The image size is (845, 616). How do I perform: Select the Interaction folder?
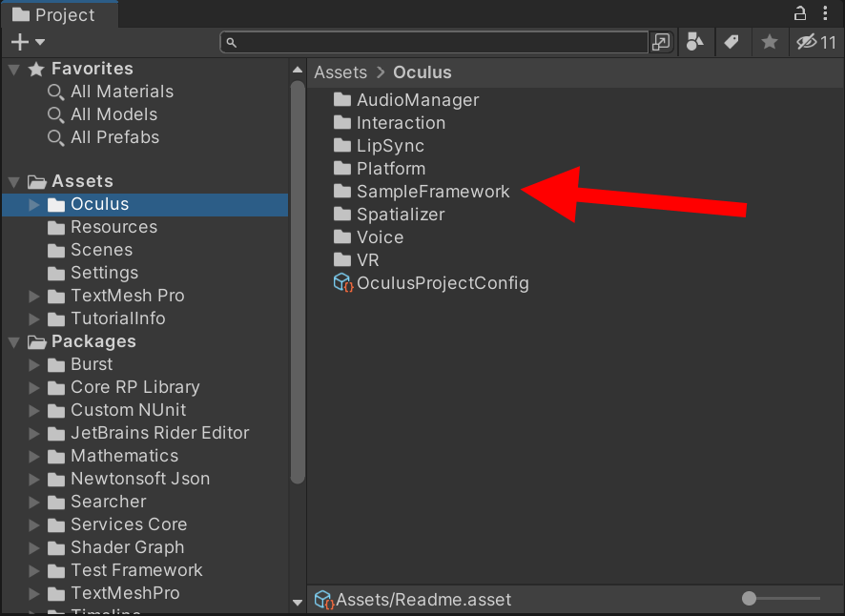[x=390, y=123]
